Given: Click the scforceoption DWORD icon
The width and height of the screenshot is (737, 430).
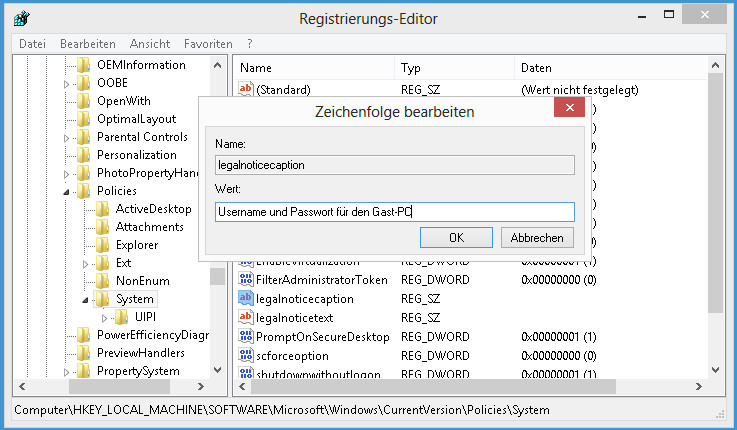Looking at the screenshot, I should point(245,355).
